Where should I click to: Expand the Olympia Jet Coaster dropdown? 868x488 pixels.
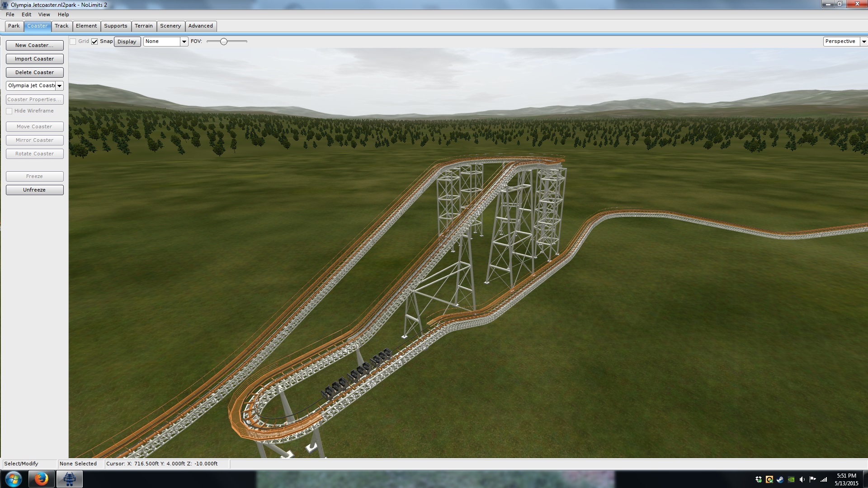click(59, 86)
